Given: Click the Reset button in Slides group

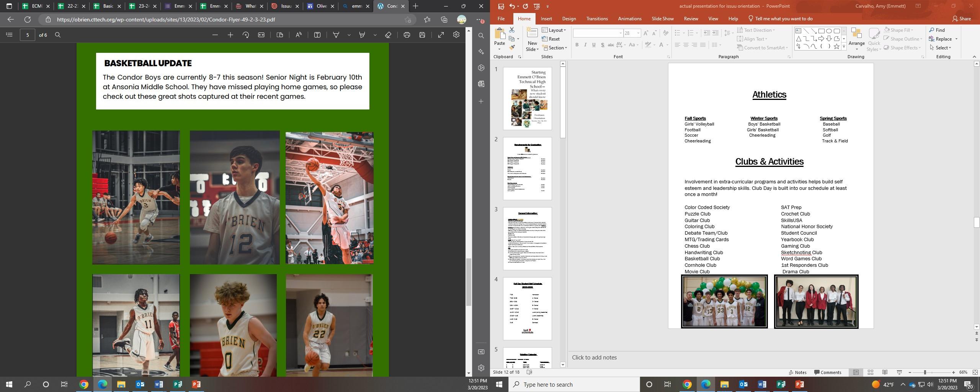Looking at the screenshot, I should point(551,39).
